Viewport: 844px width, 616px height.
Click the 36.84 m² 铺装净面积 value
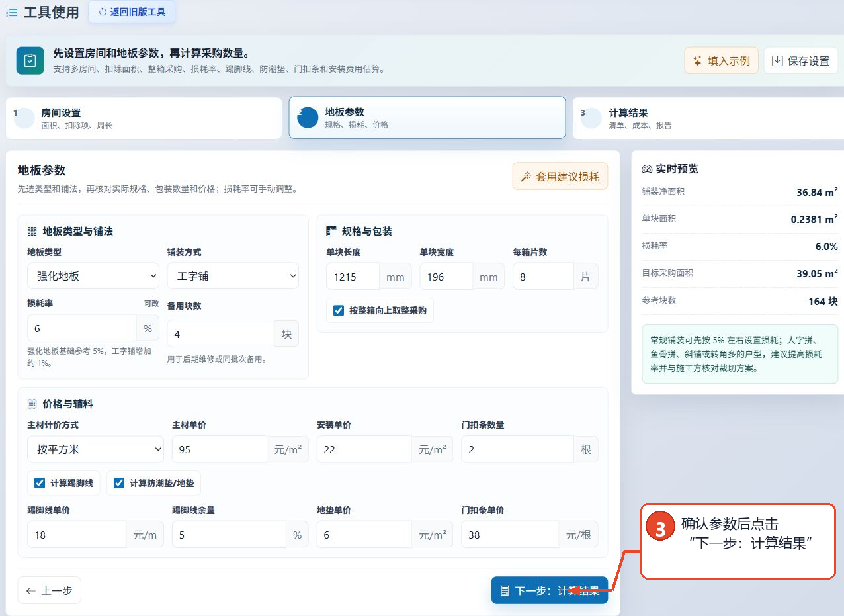click(x=817, y=192)
